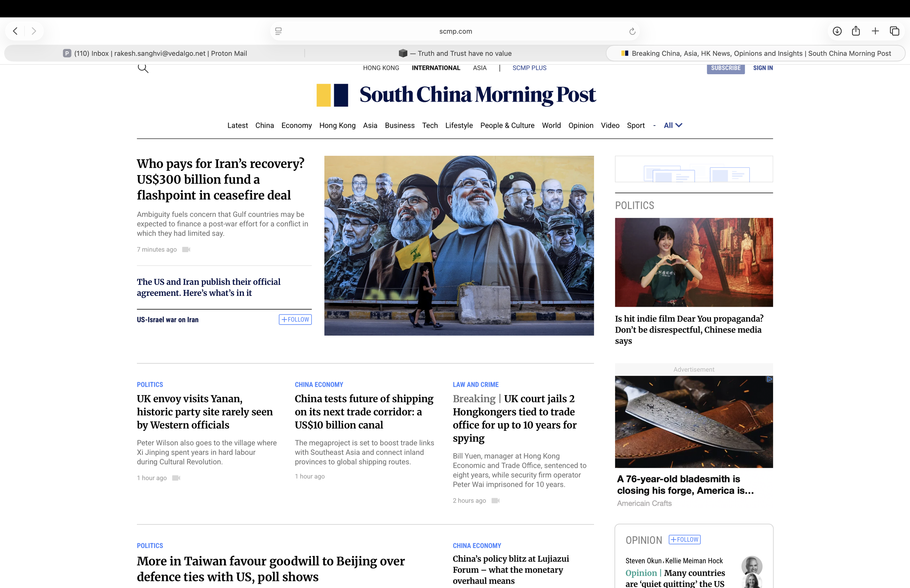Click the LAW AND CRIME category label
Viewport: 910px width, 588px height.
[476, 385]
